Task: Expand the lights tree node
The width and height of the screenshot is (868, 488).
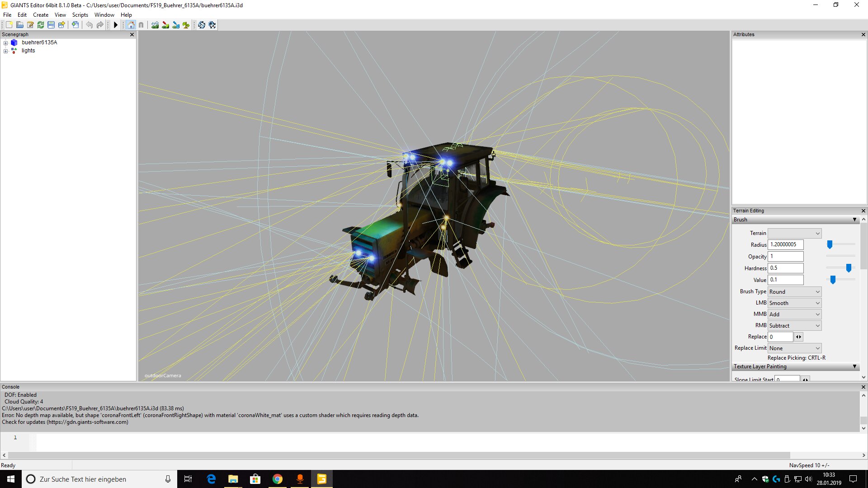Action: 5,51
